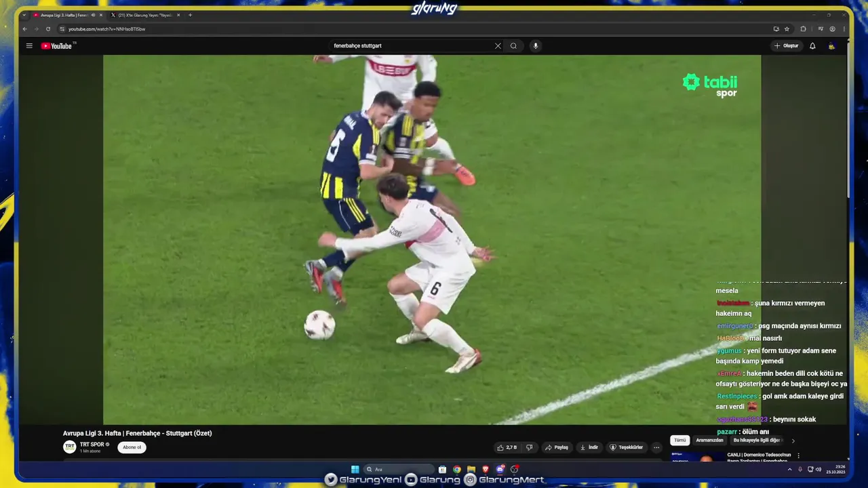Click the address bar URL youtube.com/watch
Image resolution: width=868 pixels, height=488 pixels.
[106, 29]
